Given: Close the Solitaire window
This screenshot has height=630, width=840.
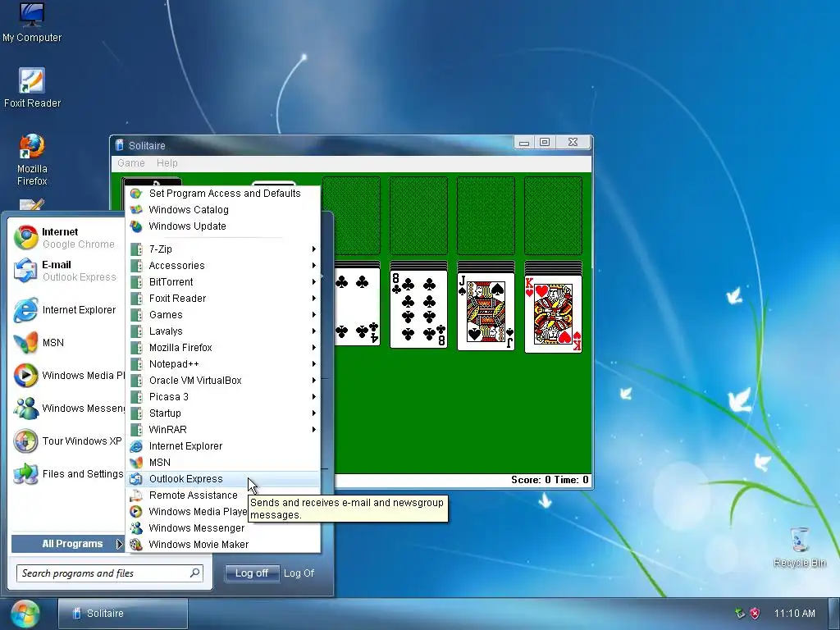Looking at the screenshot, I should click(x=573, y=143).
